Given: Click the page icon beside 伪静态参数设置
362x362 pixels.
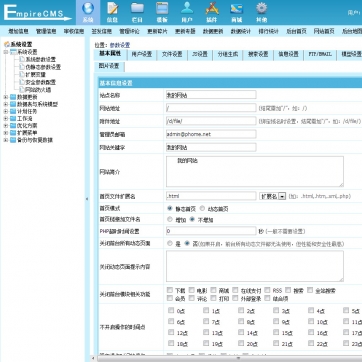Looking at the screenshot, I should tap(22, 67).
